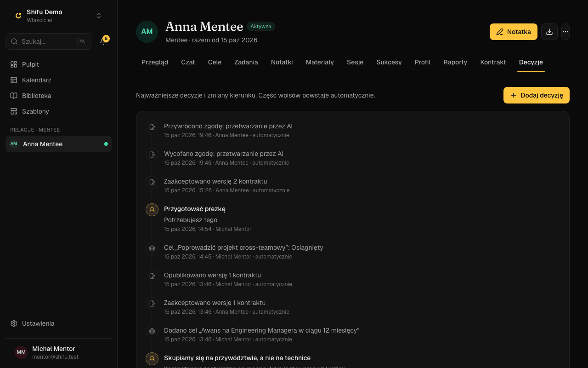Click the download export icon button
The width and height of the screenshot is (588, 368).
point(549,32)
